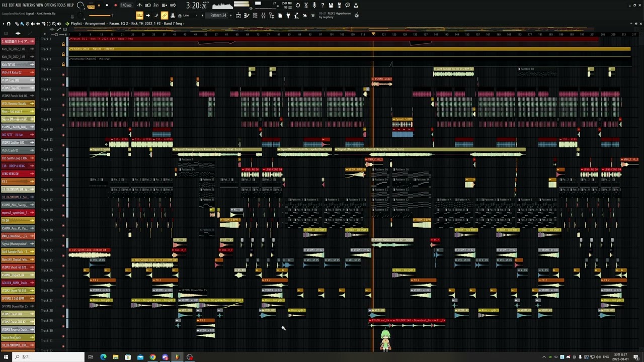Open the Playlist window from the top toolbar
Viewport: 644px width, 362px height.
(238, 16)
